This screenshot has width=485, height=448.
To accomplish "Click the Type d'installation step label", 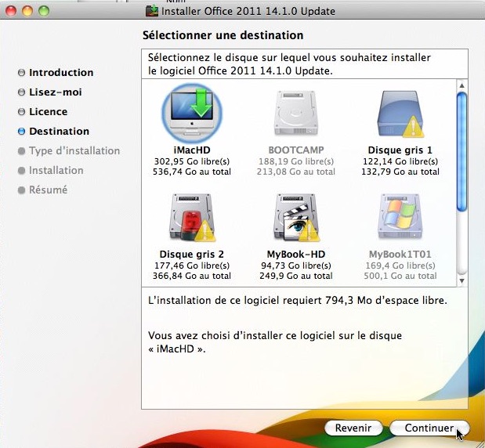I will (74, 151).
